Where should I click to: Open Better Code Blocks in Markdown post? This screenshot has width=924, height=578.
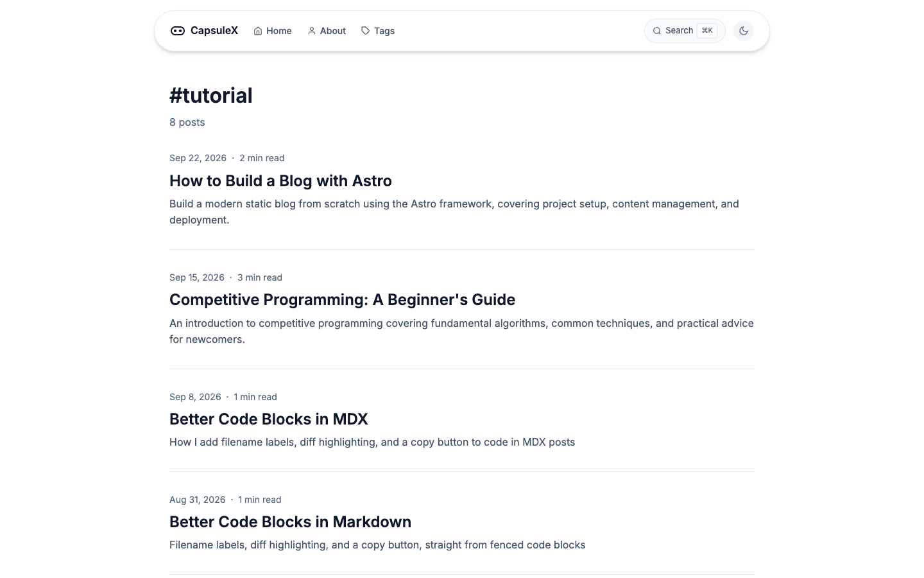click(290, 522)
